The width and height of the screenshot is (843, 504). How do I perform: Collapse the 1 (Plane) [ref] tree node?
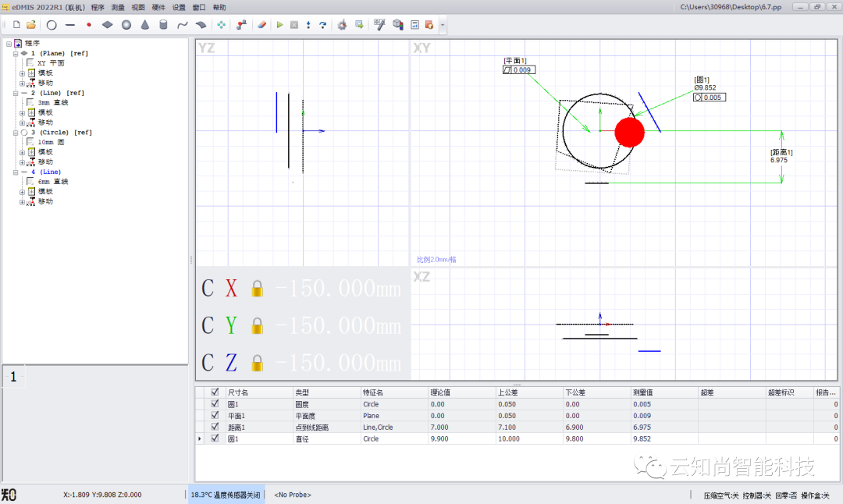coord(16,53)
